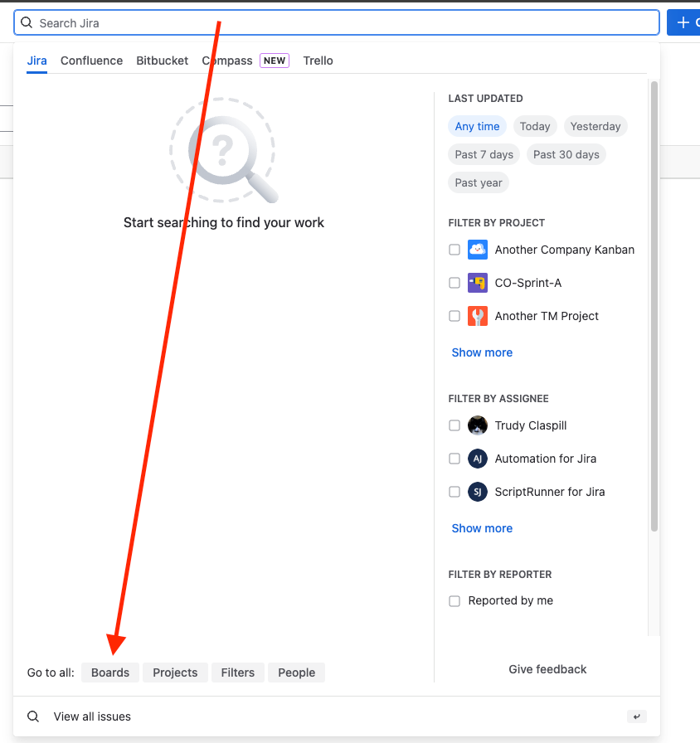Click the Another TM Project name

pyautogui.click(x=547, y=316)
